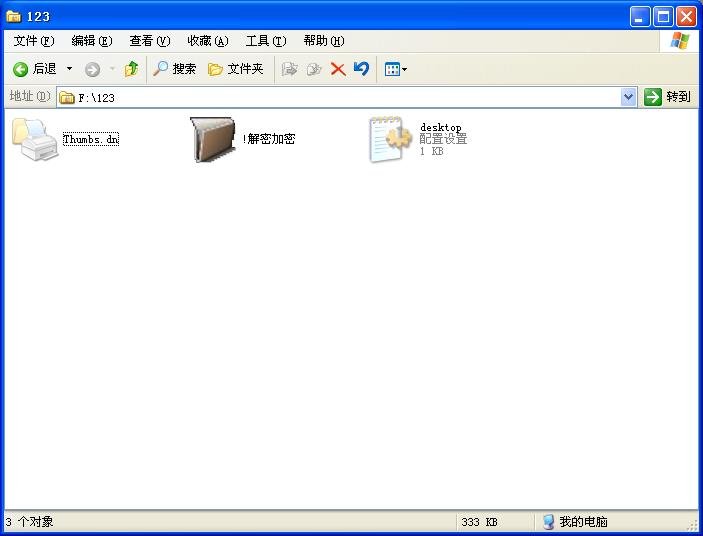The height and width of the screenshot is (536, 703).
Task: Select the Thumbs.dn printer folder icon
Action: pyautogui.click(x=35, y=139)
